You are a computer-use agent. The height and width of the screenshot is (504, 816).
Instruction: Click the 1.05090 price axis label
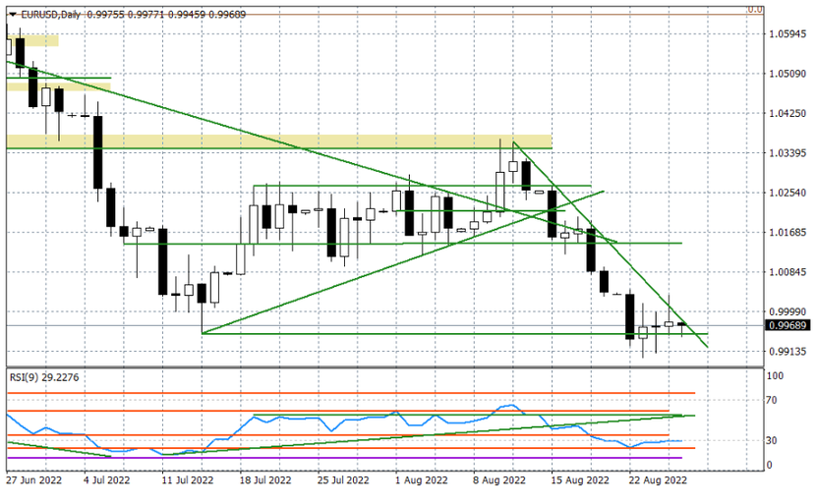(787, 74)
